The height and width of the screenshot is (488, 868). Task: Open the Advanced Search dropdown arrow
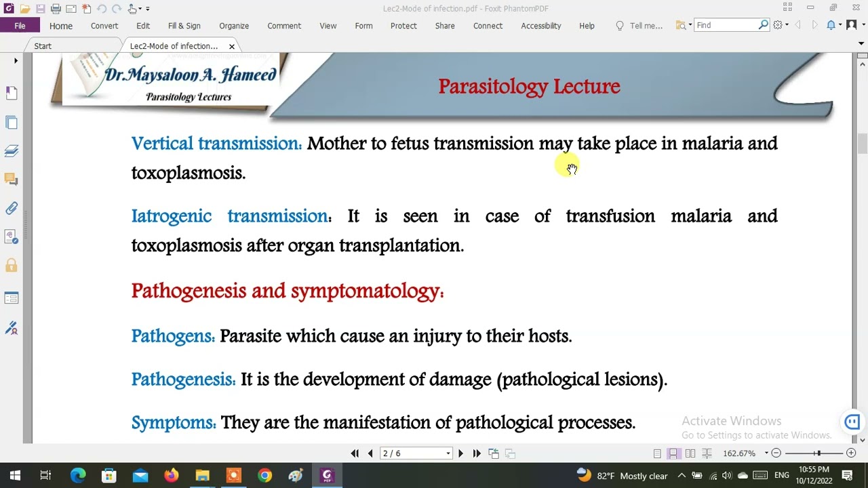click(690, 25)
